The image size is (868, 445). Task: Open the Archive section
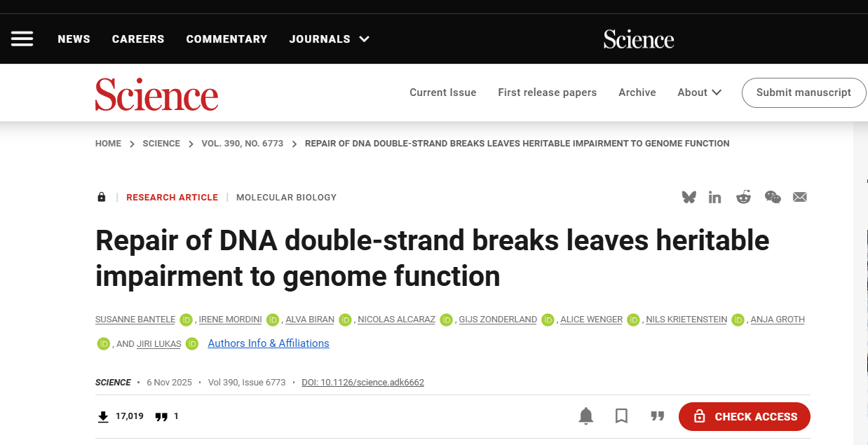tap(637, 93)
